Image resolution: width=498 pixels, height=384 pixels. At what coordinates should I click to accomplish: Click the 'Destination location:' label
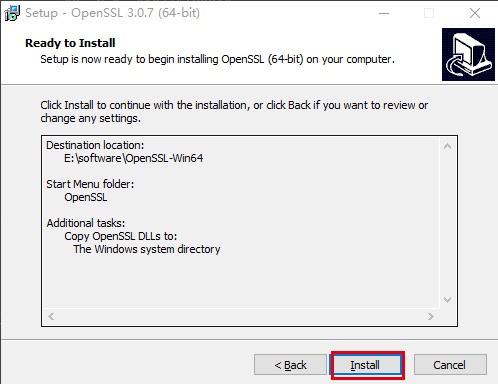point(95,145)
